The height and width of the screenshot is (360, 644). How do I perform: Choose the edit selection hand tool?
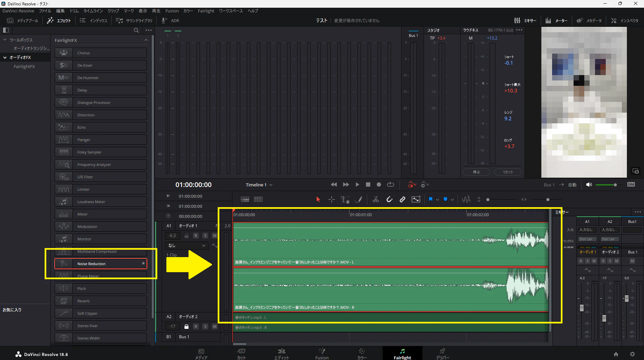tap(345, 200)
